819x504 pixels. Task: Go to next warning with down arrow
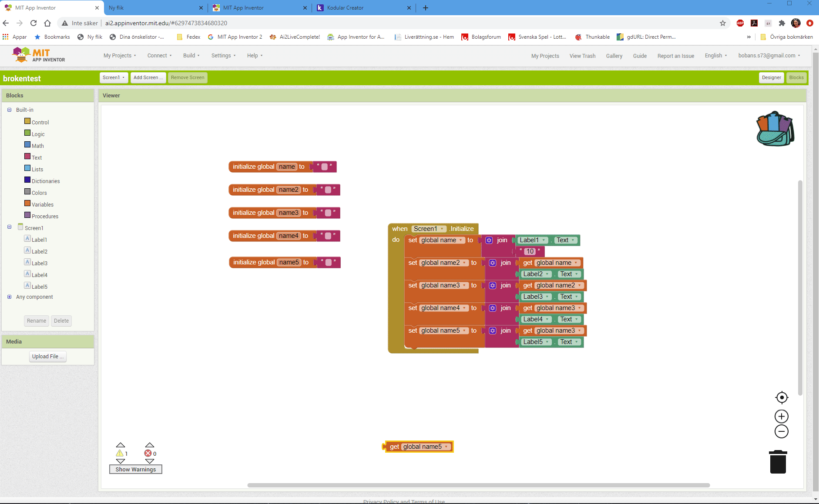[121, 461]
